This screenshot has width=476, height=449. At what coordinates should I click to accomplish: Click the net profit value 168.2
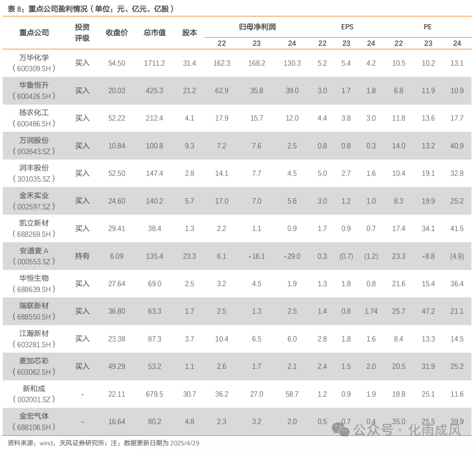click(257, 63)
